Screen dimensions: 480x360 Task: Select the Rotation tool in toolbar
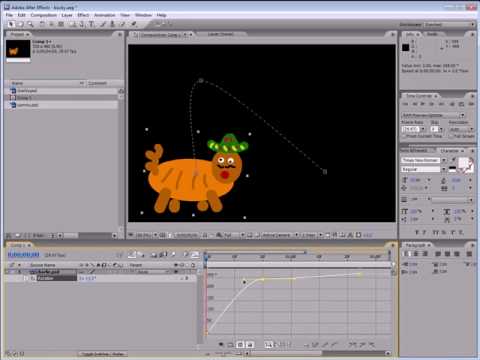42,24
